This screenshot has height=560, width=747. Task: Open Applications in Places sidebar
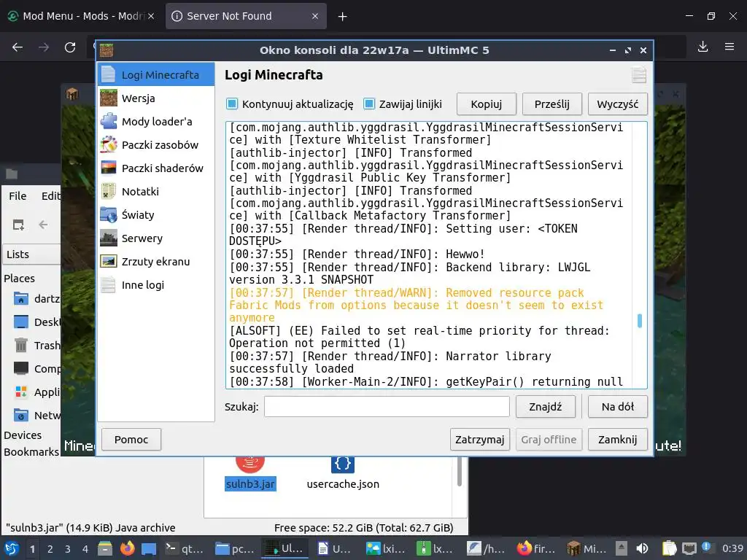click(x=36, y=392)
